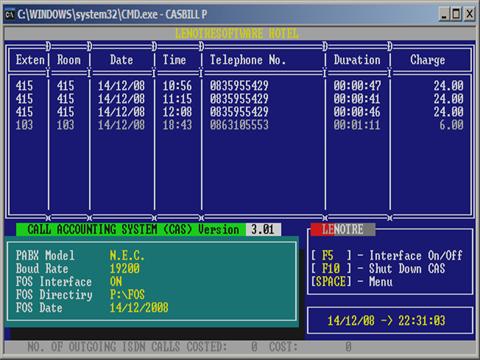Click the Exten column header

click(x=30, y=60)
